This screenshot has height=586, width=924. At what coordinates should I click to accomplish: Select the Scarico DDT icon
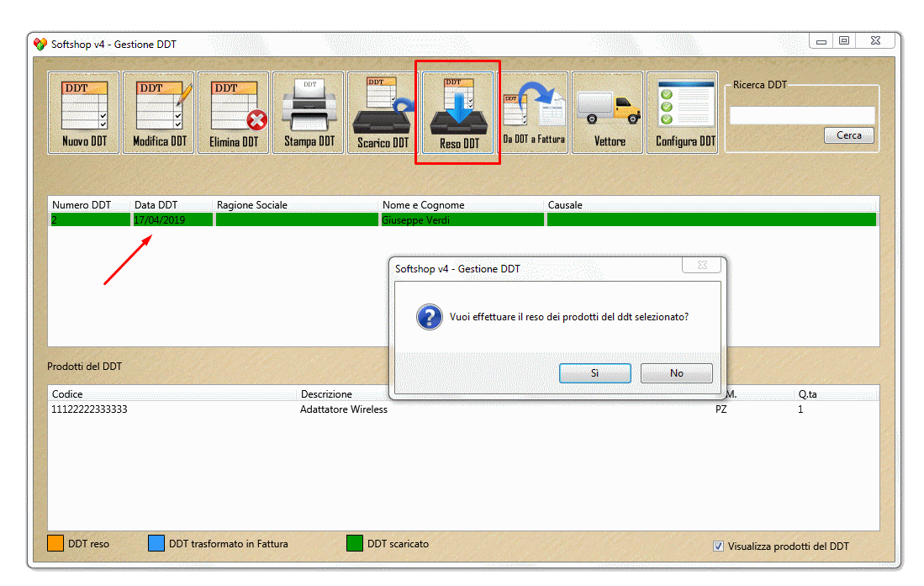(383, 113)
